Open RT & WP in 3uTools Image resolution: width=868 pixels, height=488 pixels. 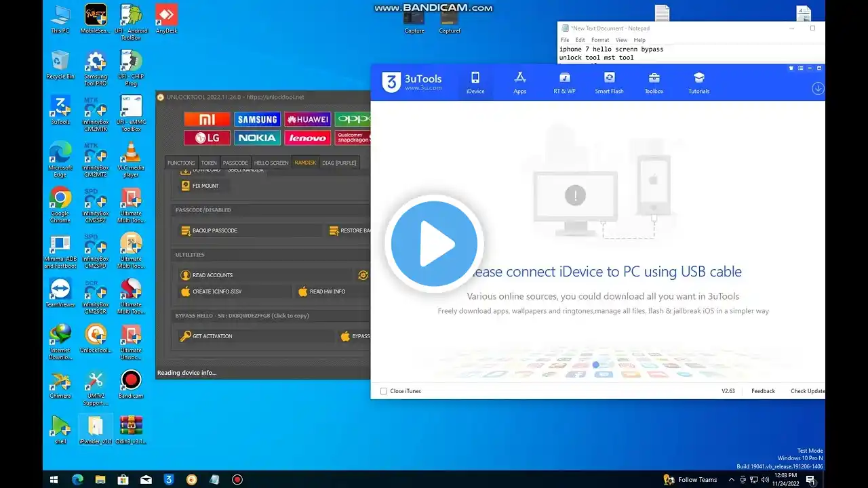click(564, 82)
